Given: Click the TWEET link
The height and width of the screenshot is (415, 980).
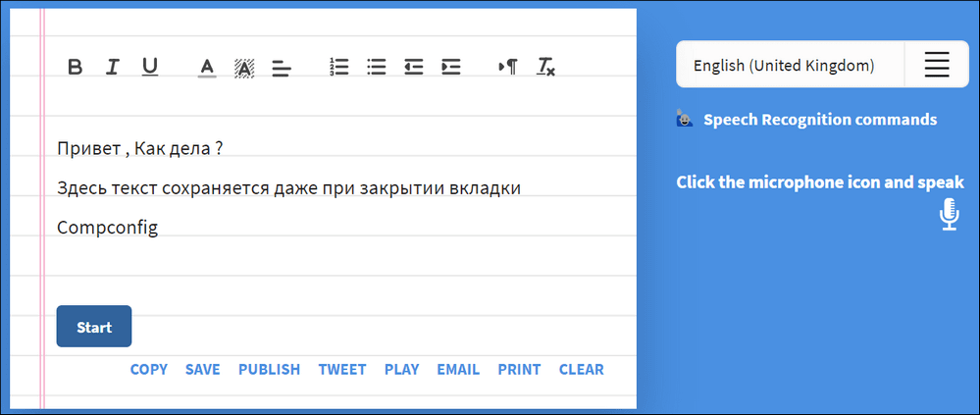Looking at the screenshot, I should 342,369.
